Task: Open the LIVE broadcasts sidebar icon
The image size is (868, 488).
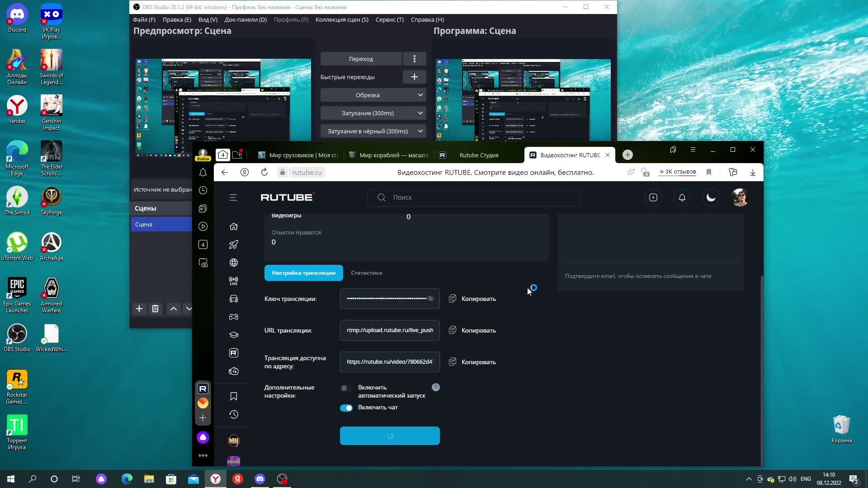Action: click(234, 281)
